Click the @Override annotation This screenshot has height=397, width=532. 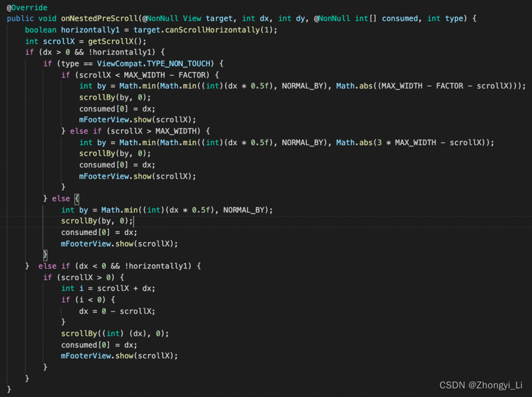27,7
